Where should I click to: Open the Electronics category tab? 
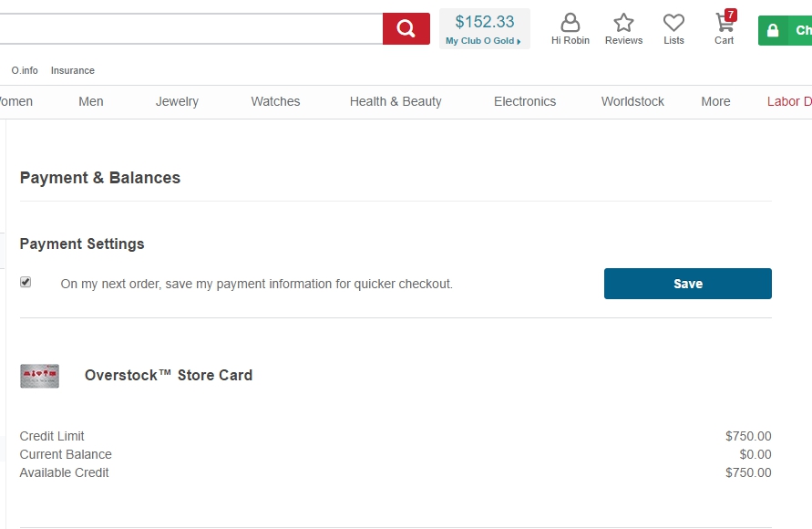525,101
